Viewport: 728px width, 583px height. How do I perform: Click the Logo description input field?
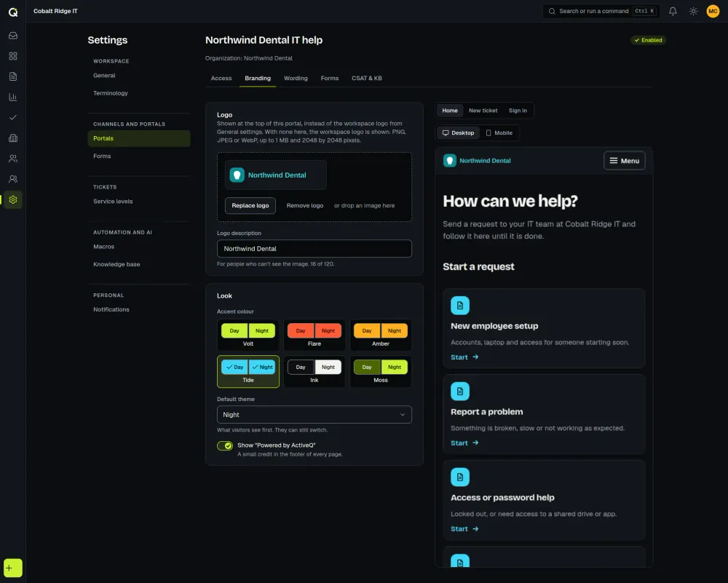314,249
